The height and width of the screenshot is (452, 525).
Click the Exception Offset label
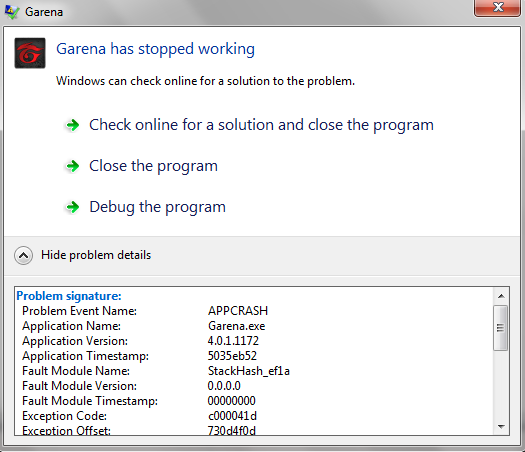coord(66,430)
